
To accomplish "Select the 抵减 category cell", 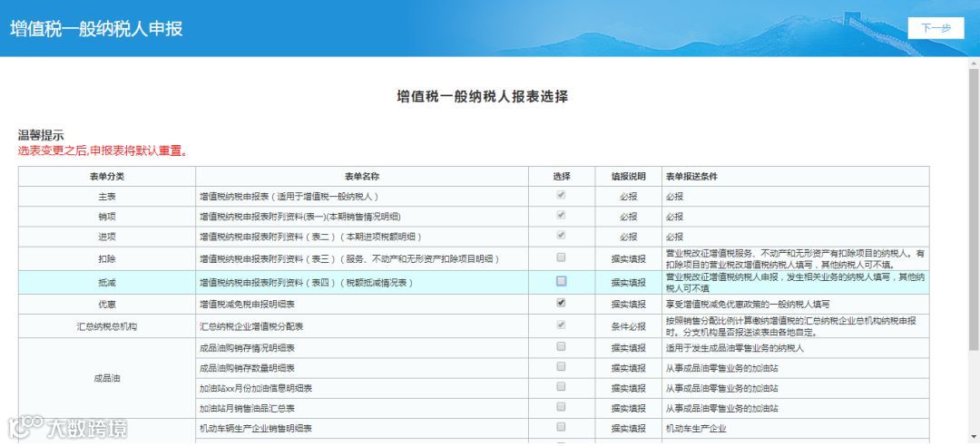I will coord(107,283).
